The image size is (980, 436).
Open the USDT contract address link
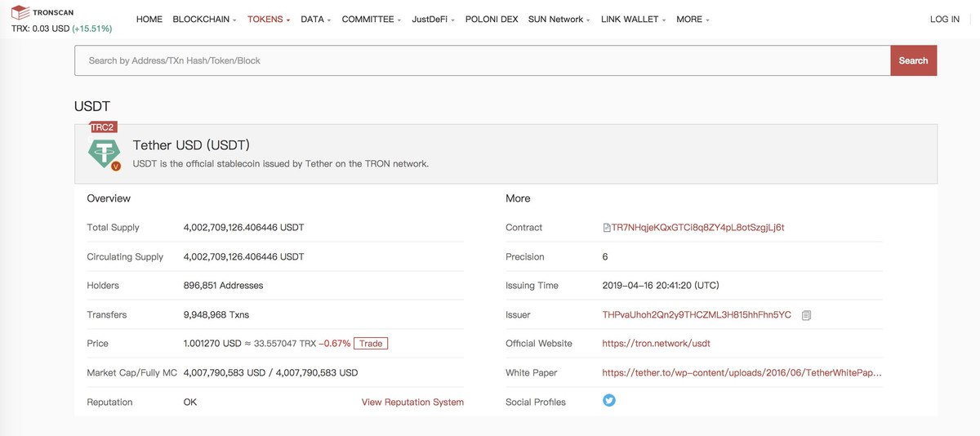point(697,228)
